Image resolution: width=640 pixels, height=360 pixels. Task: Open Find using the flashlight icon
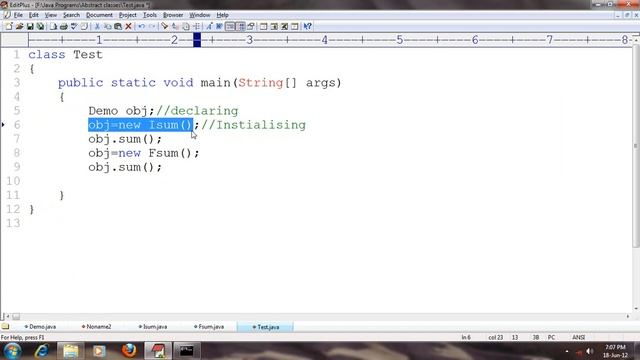164,27
